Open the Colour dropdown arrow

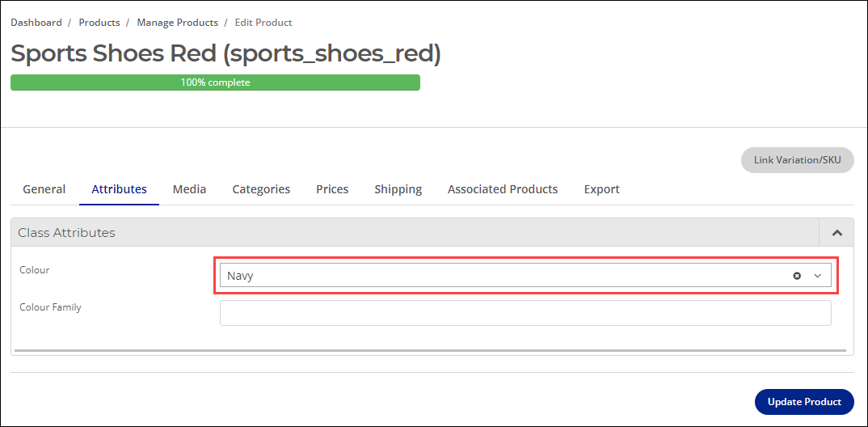click(818, 276)
